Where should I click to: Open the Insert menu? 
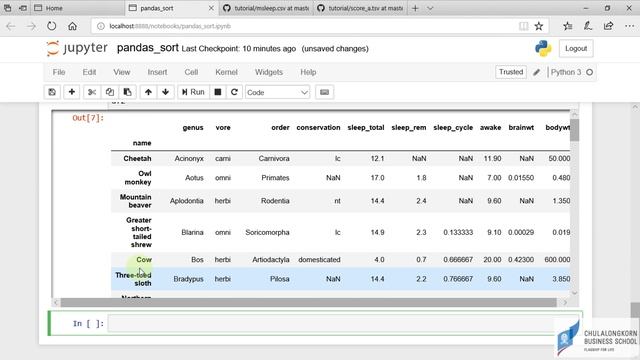158,72
